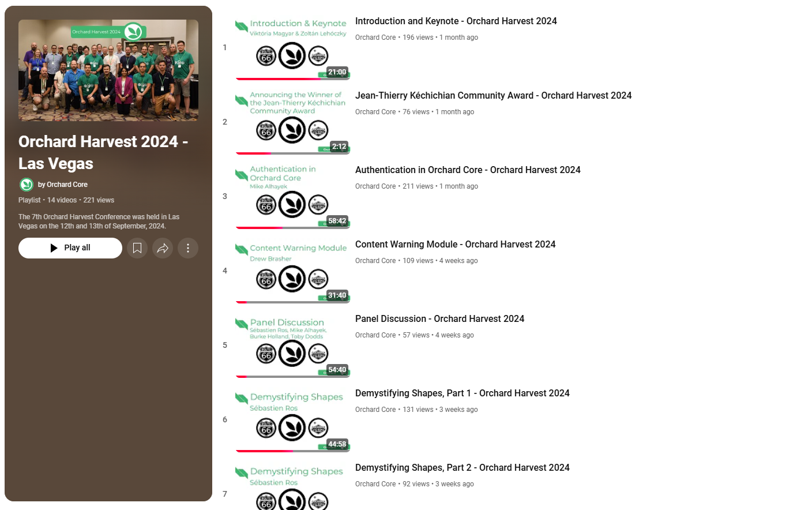Open 'Authentication in Orchard Core' video title

[x=468, y=170]
